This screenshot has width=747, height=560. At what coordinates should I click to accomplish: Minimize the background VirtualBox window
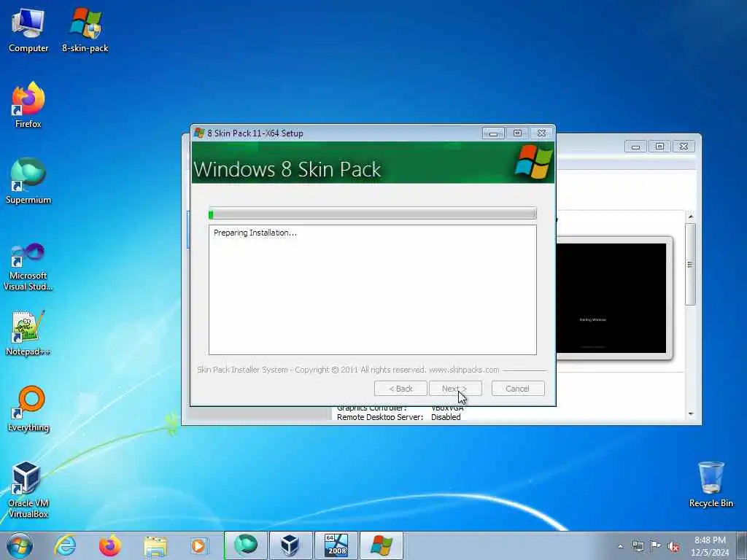pyautogui.click(x=635, y=147)
